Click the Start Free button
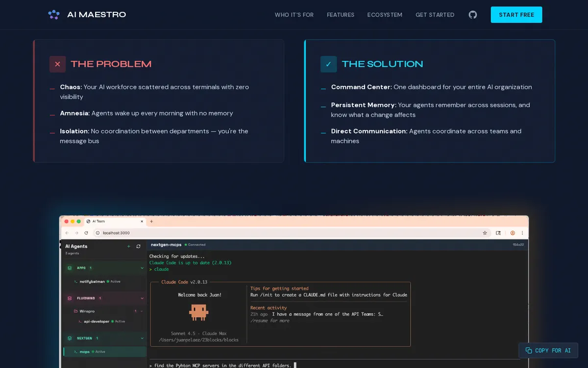 [516, 15]
